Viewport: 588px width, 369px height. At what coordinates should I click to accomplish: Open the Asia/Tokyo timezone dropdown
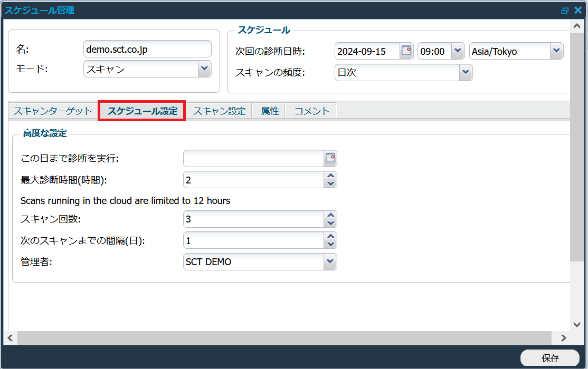click(556, 51)
